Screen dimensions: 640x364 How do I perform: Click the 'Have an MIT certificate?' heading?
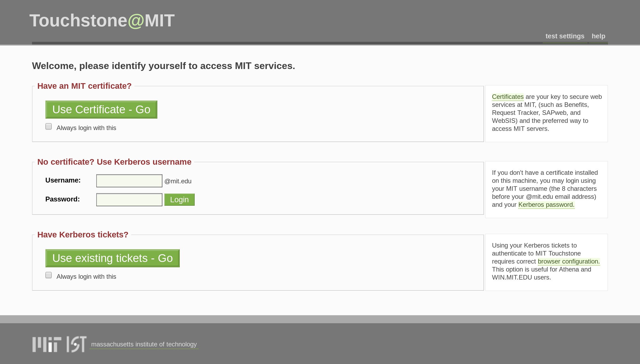pyautogui.click(x=84, y=86)
